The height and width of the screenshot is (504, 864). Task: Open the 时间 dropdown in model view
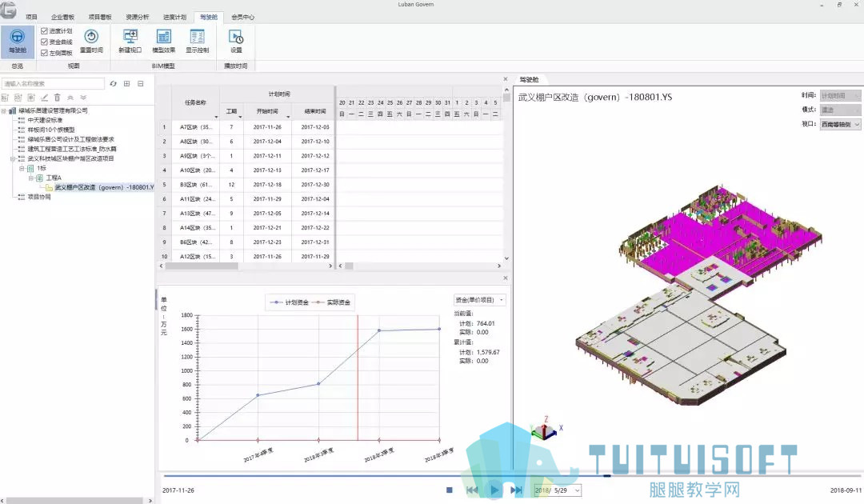840,95
